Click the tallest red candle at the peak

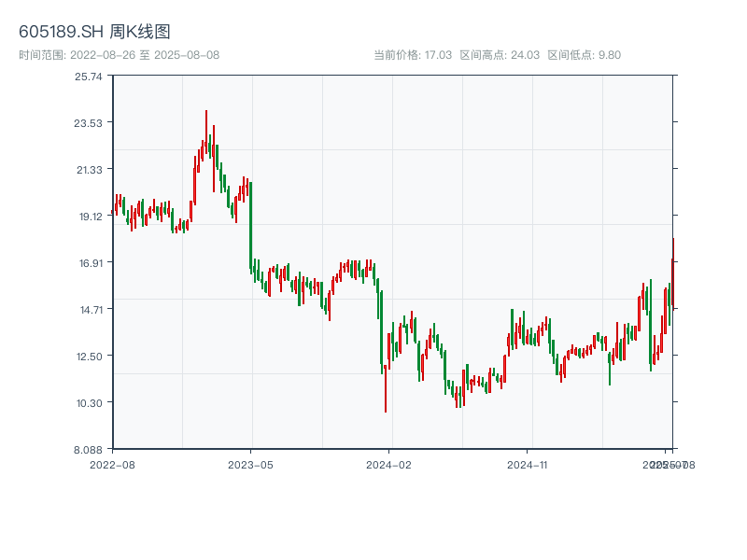pyautogui.click(x=206, y=131)
